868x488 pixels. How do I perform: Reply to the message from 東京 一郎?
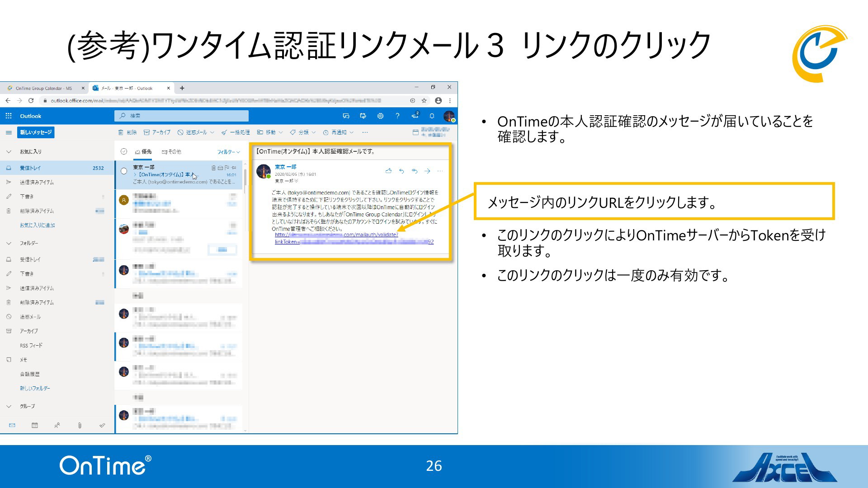[x=401, y=171]
